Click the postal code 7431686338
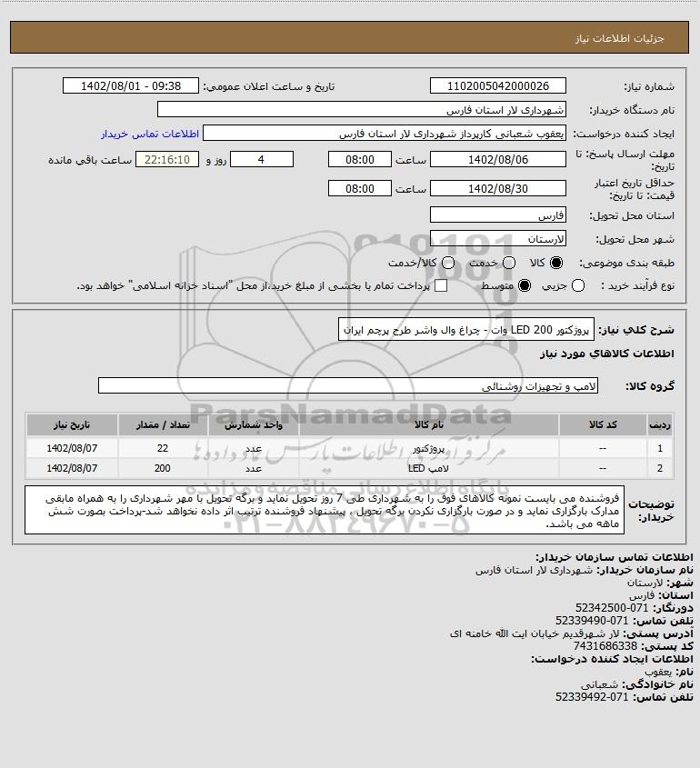The width and height of the screenshot is (700, 768). click(x=605, y=646)
